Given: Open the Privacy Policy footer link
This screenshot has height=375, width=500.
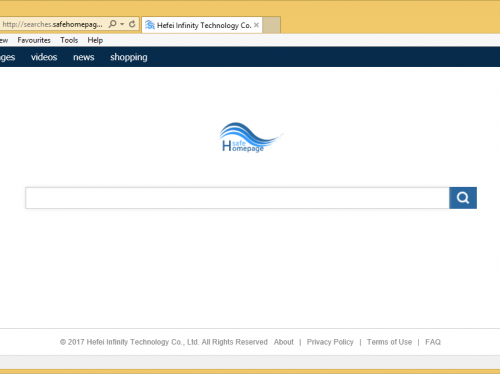Looking at the screenshot, I should pos(330,342).
